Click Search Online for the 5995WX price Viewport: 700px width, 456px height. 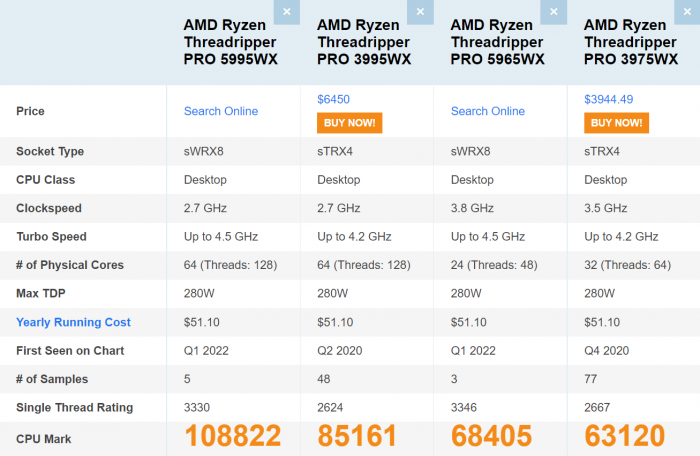click(221, 111)
